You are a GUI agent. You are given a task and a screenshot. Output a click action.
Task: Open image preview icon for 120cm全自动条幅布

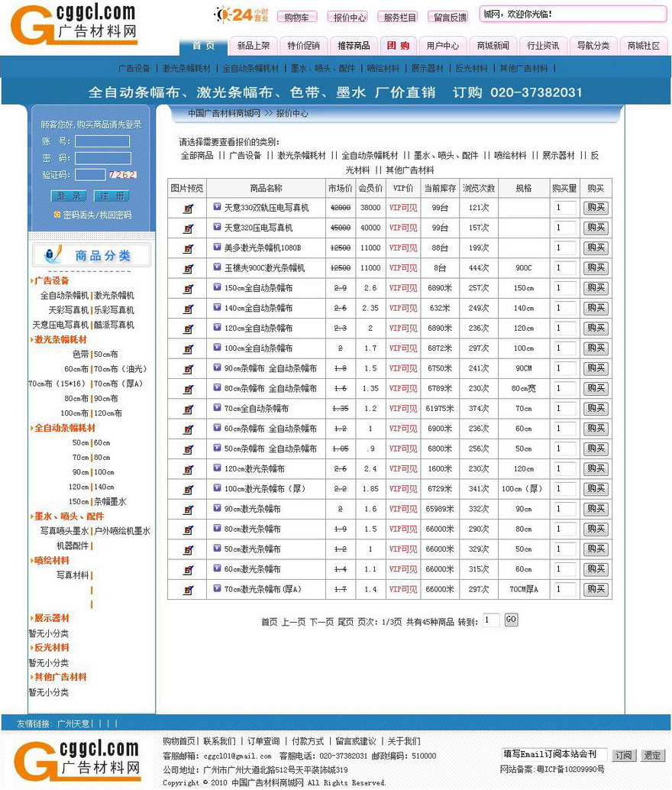click(188, 329)
